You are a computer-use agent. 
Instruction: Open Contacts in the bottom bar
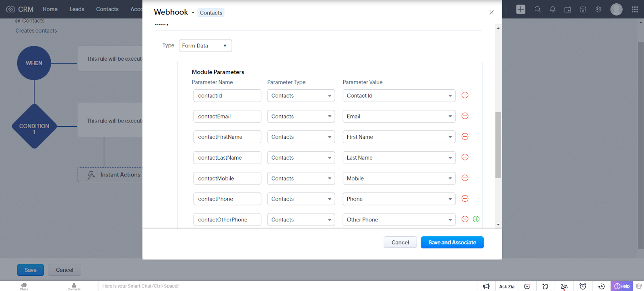[x=74, y=286]
